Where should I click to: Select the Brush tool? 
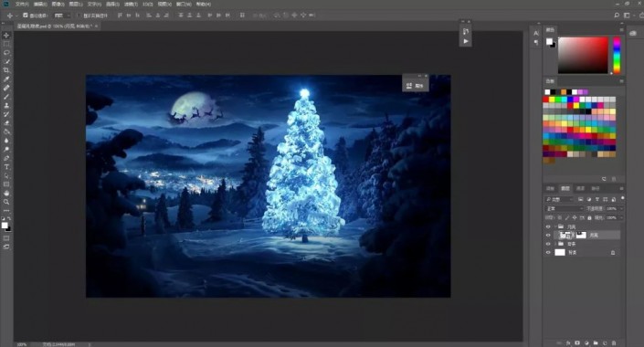[x=6, y=97]
